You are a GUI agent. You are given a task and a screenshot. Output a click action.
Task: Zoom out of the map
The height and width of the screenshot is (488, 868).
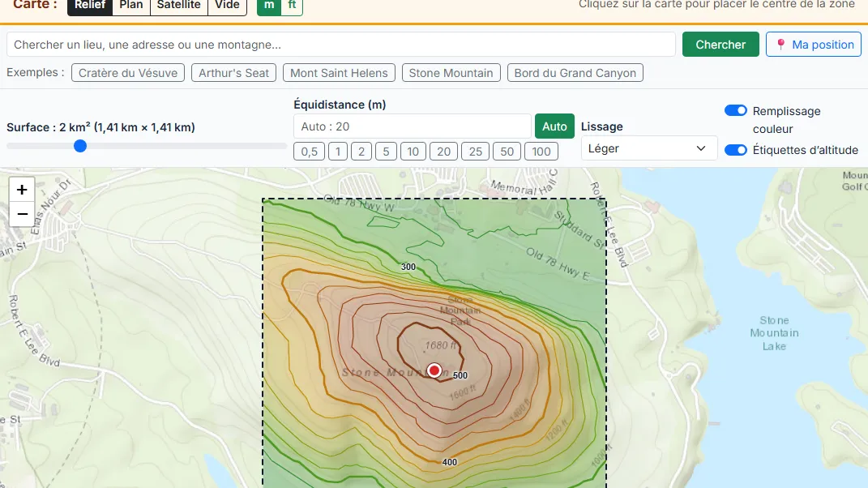coord(22,214)
